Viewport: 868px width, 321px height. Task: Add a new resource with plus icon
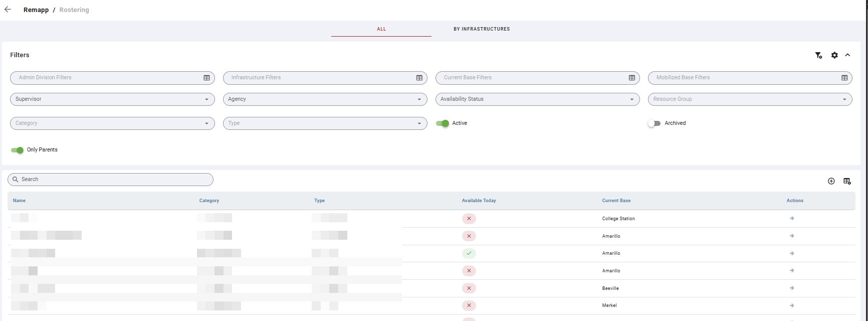pyautogui.click(x=831, y=181)
